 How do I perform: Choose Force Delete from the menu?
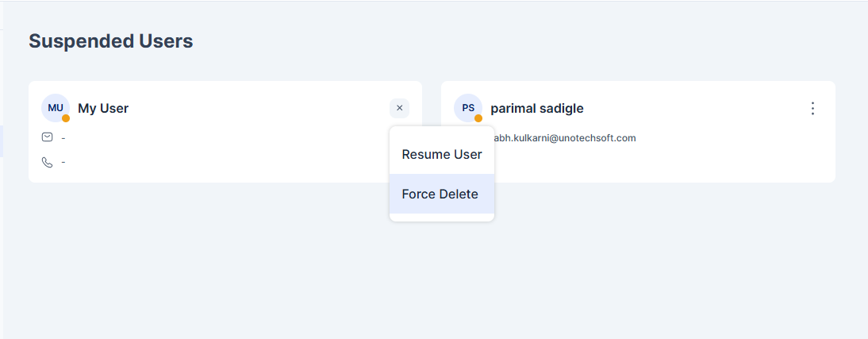(442, 194)
